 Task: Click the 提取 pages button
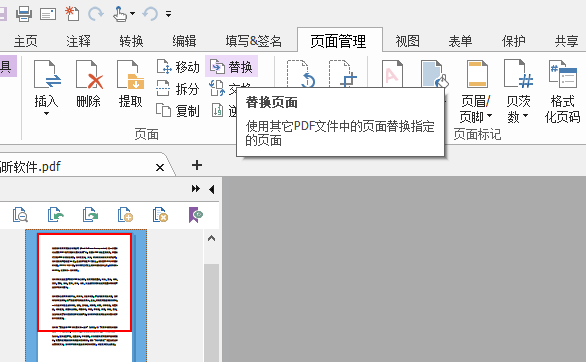coord(130,84)
